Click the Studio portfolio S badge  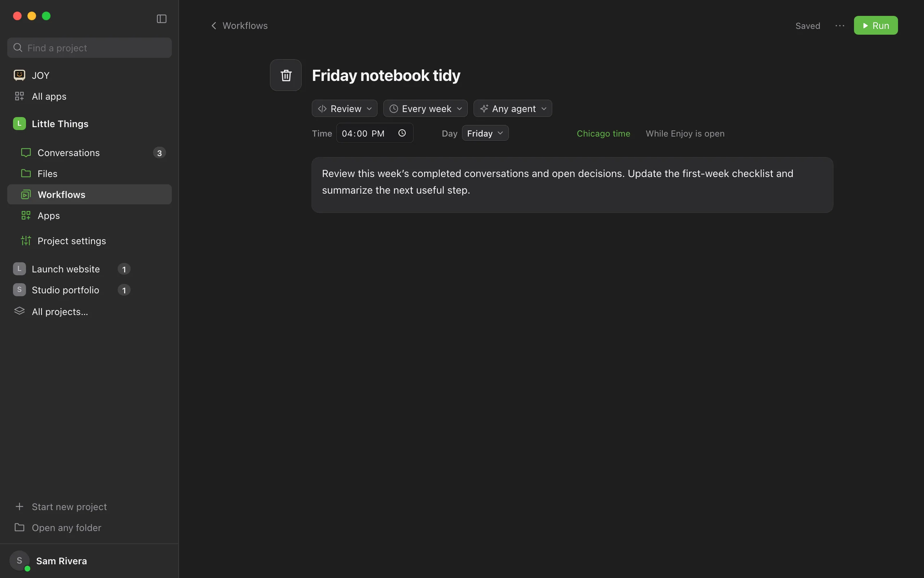tap(19, 290)
